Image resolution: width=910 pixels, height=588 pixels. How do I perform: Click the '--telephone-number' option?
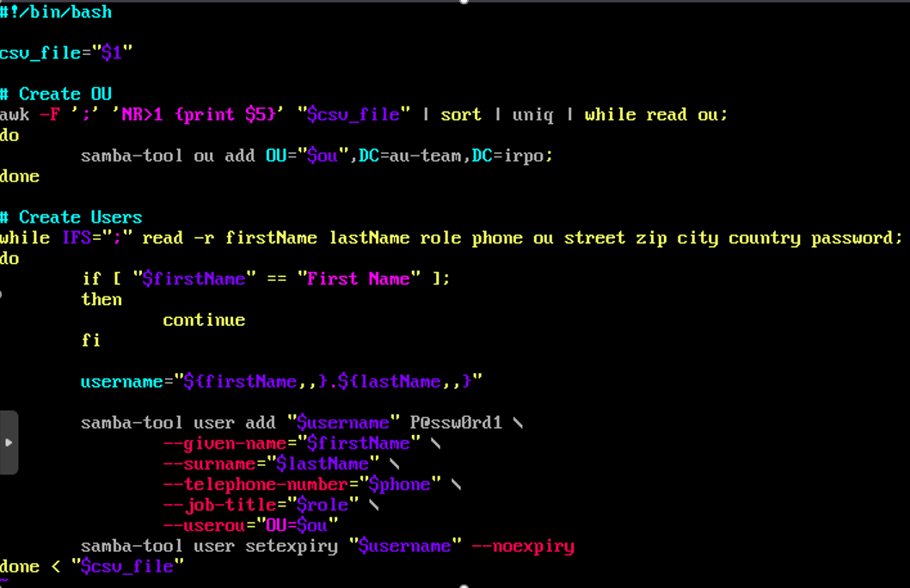tap(255, 484)
